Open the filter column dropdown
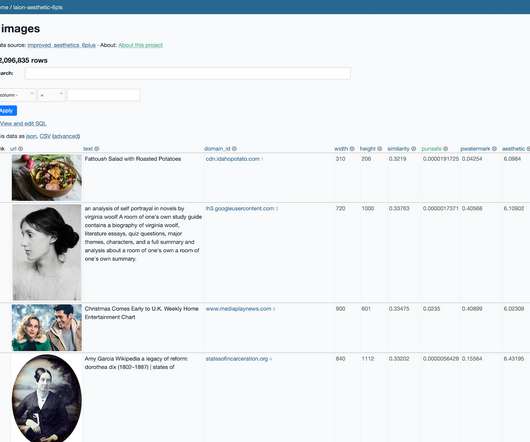 pos(17,95)
